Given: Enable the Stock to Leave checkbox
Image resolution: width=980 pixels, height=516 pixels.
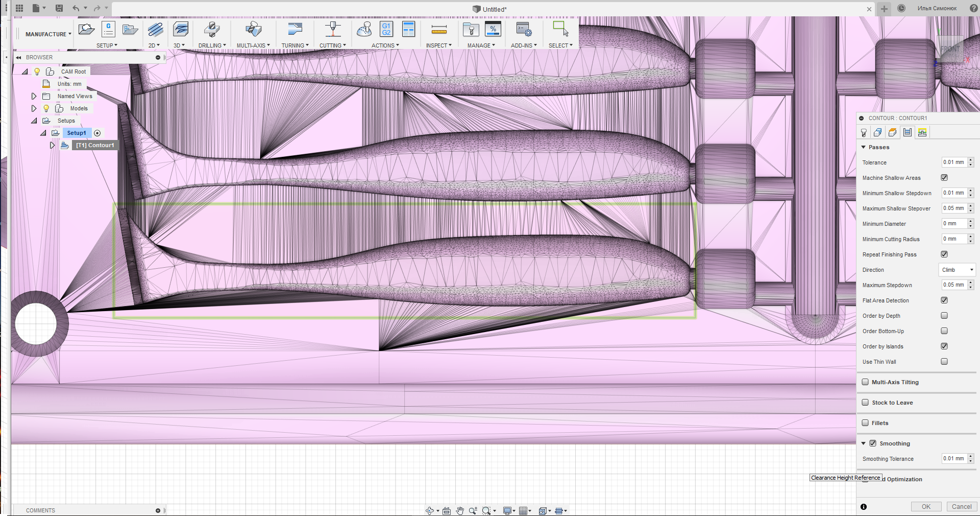Looking at the screenshot, I should pos(865,403).
